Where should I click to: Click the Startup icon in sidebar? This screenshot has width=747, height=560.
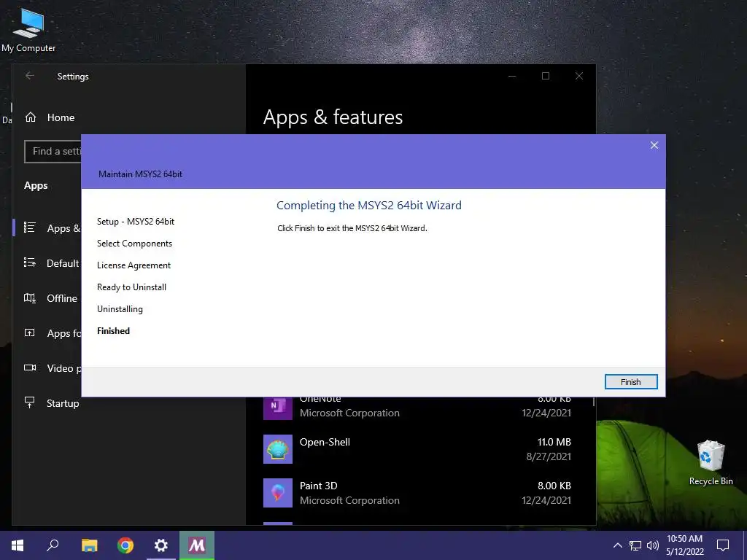click(29, 402)
